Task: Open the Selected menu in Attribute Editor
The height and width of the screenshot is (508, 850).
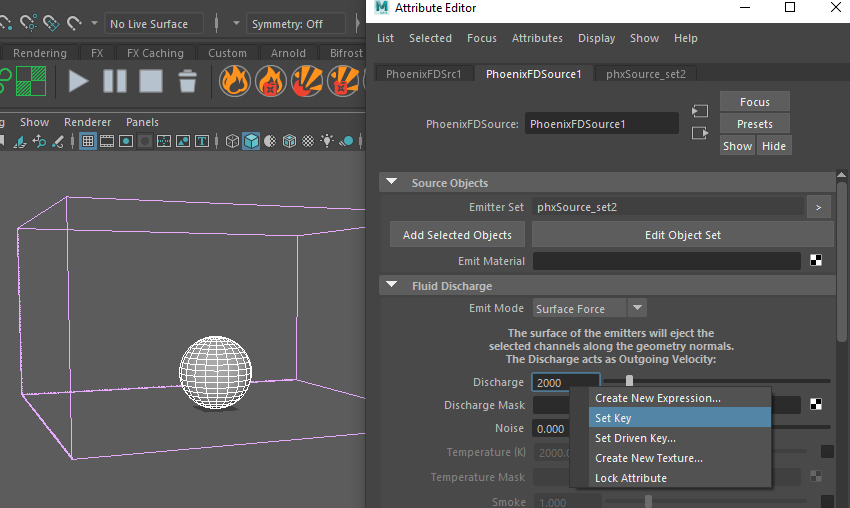Action: (x=430, y=38)
